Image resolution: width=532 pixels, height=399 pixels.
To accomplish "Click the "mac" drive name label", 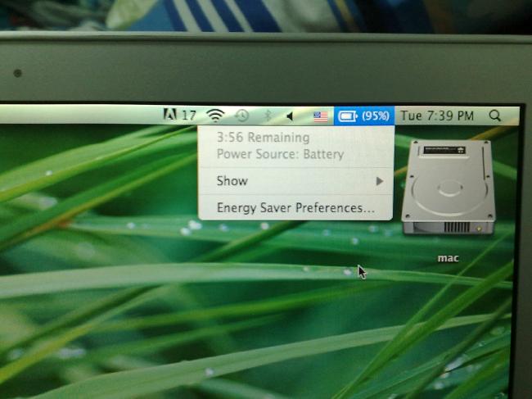I will (x=448, y=258).
